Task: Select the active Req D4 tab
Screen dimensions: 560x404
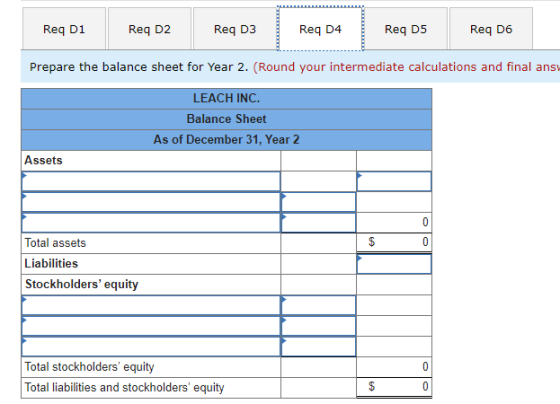Action: point(320,29)
